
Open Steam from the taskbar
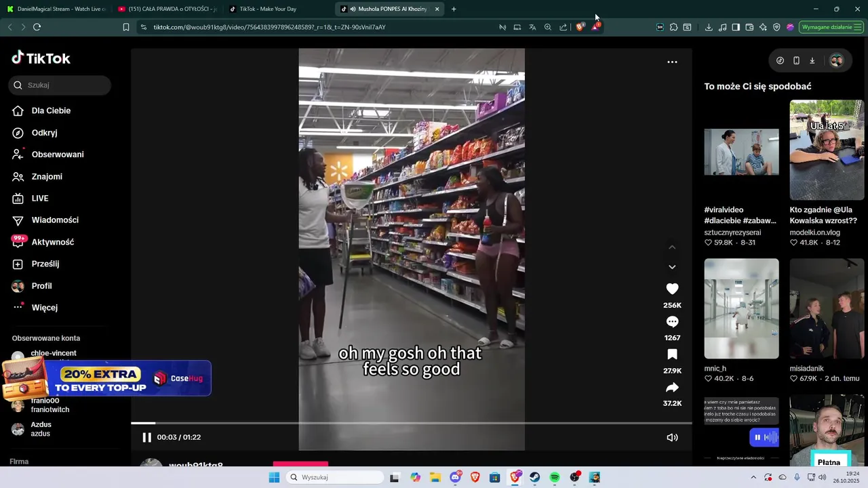coord(535,477)
